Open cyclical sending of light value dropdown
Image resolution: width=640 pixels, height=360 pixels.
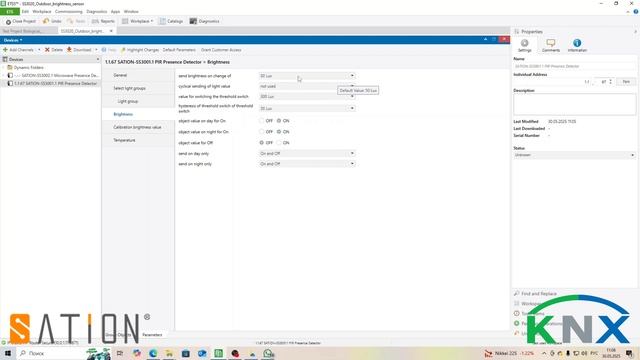click(x=307, y=86)
